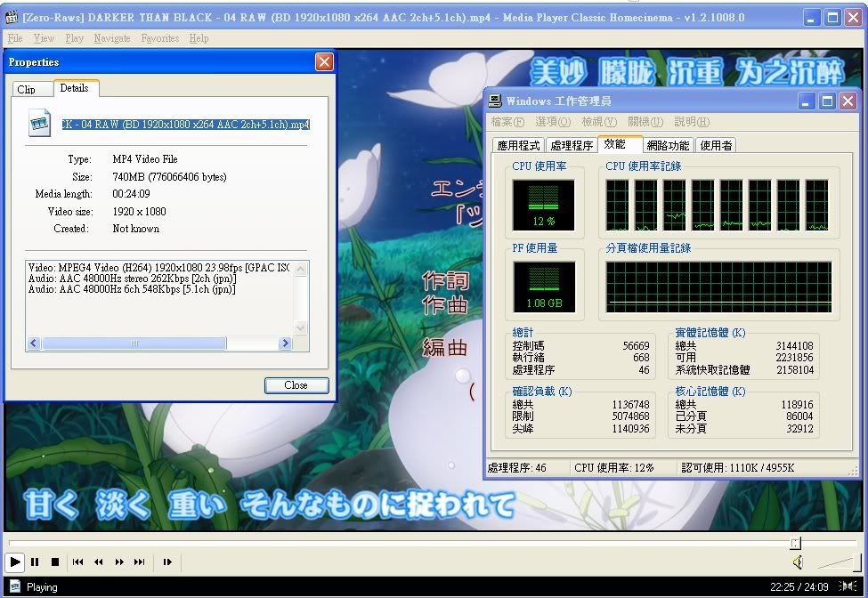
Task: Open the Navigate menu
Action: 112,38
